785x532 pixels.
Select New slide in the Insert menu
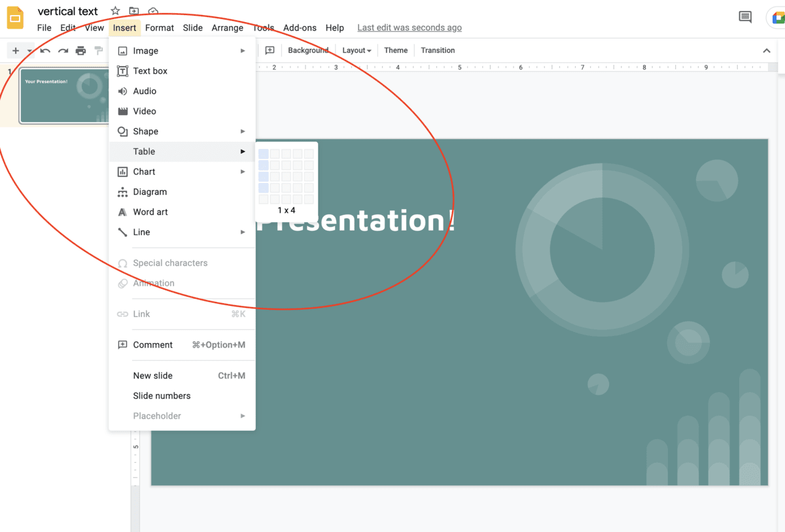[182, 376]
